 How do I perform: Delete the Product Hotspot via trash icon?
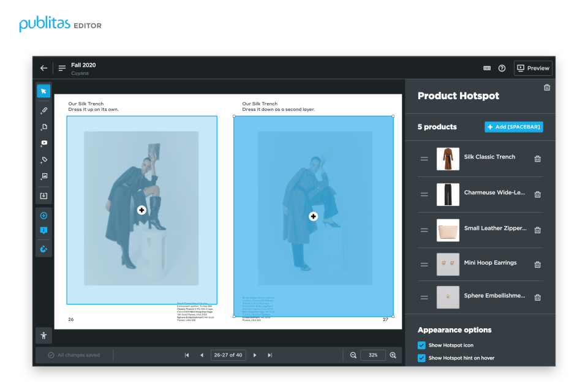[547, 88]
